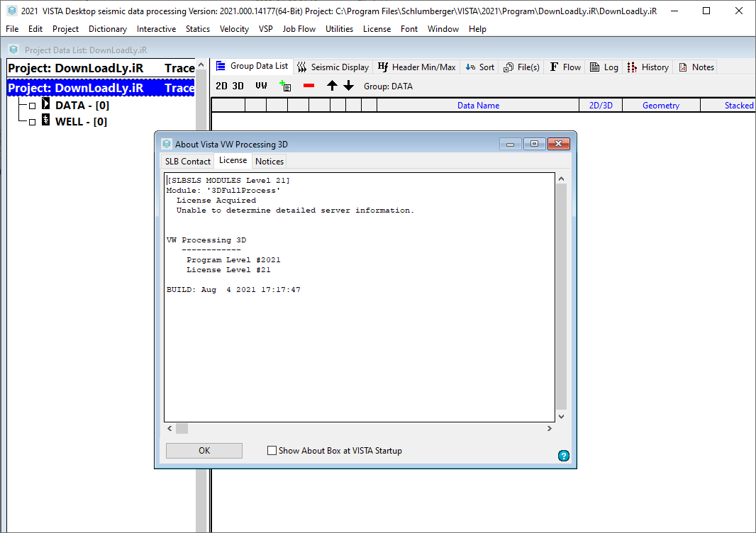Click the VW toolbar icon
This screenshot has height=533, width=756.
[261, 86]
